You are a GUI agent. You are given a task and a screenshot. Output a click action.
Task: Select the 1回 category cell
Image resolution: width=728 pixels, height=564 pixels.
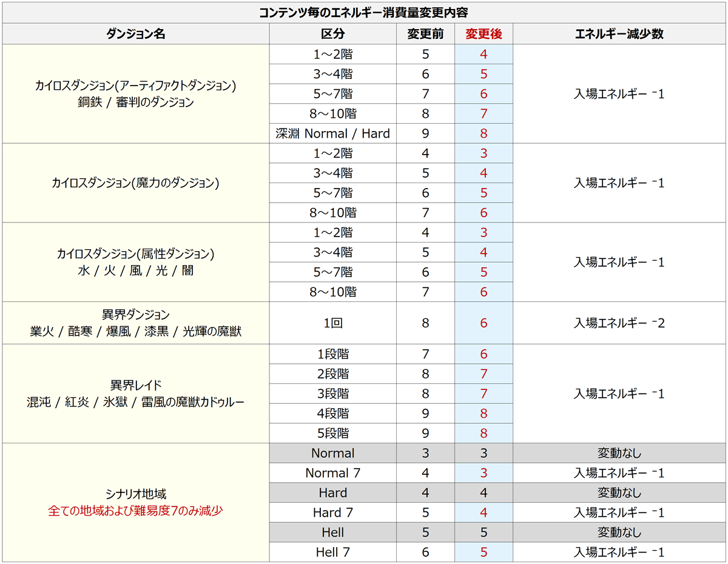pos(332,323)
